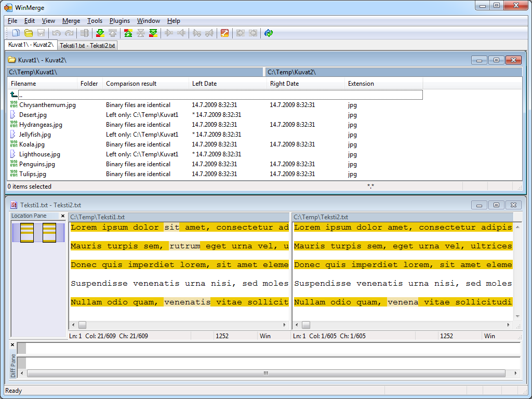Image resolution: width=532 pixels, height=399 pixels.
Task: Jump to First Difference double-up arrow icon
Action: pos(128,33)
